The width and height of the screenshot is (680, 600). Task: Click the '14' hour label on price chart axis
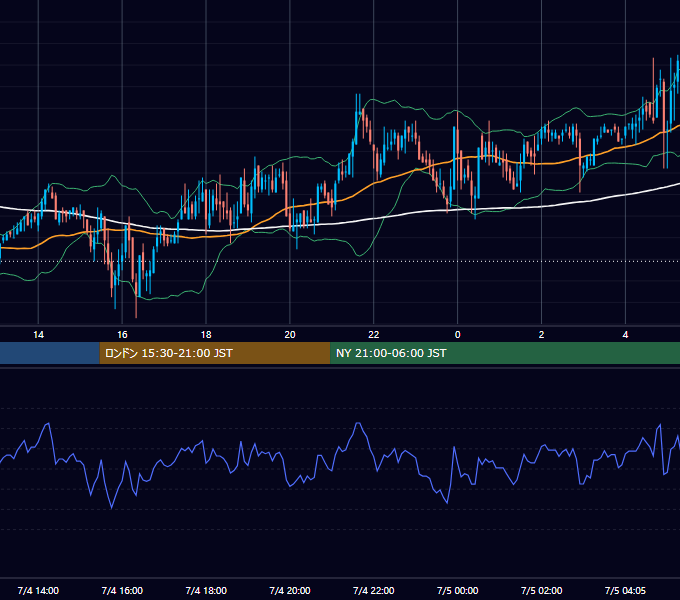click(x=38, y=335)
